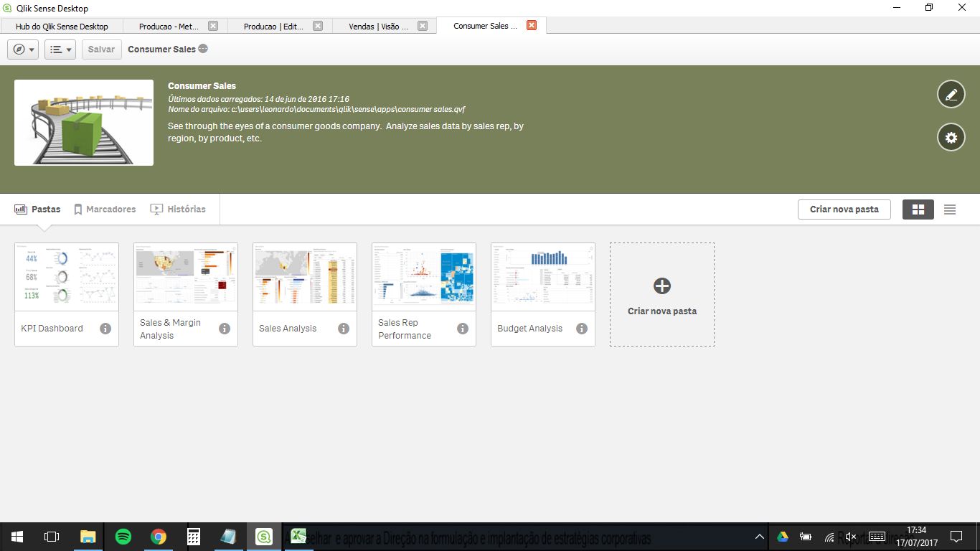Open the Sales Rep Performance sheet thumbnail
Image resolution: width=980 pixels, height=551 pixels.
[x=424, y=277]
